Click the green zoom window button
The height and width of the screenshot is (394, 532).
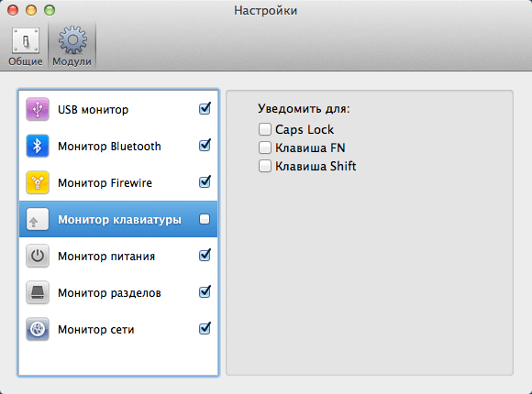pos(50,10)
